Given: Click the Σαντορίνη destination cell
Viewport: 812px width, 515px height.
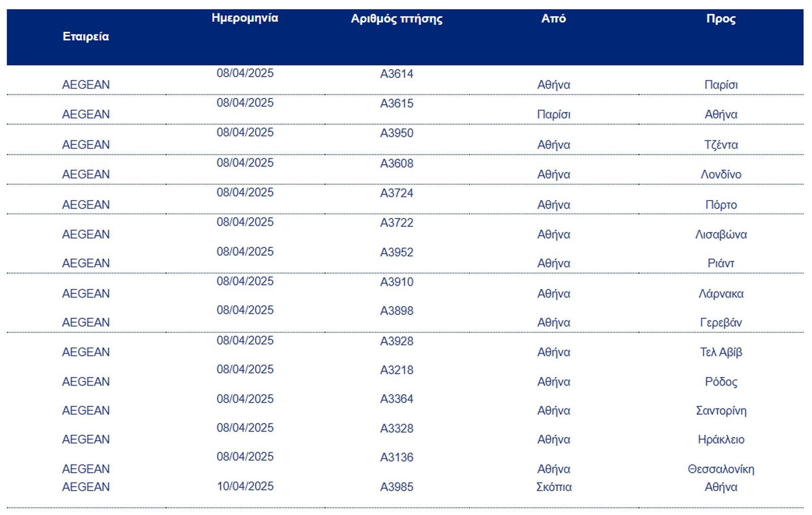Looking at the screenshot, I should pos(721,410).
